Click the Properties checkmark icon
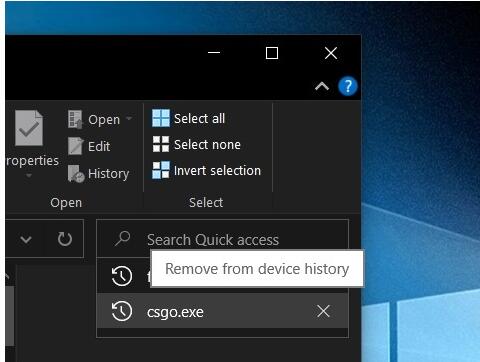480x362 pixels. [29, 128]
